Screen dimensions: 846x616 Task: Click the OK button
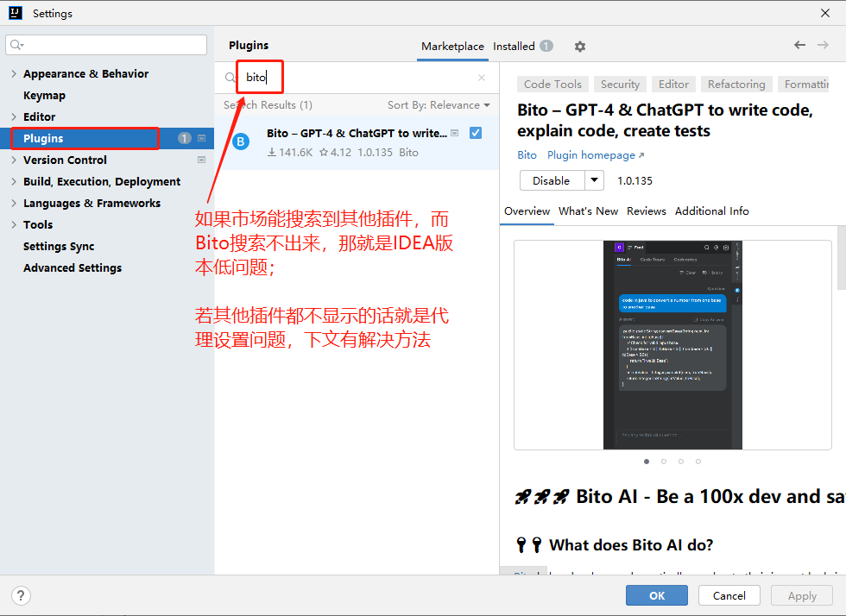pyautogui.click(x=657, y=595)
